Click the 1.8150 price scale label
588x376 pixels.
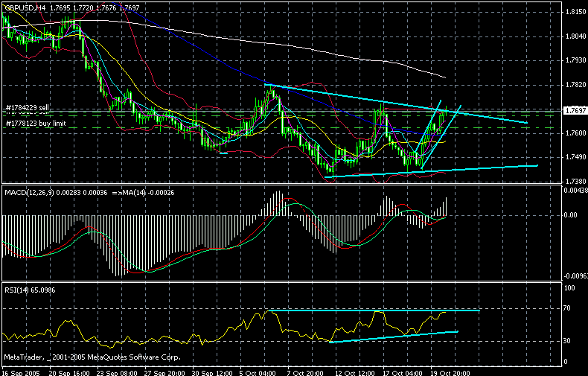(x=574, y=13)
